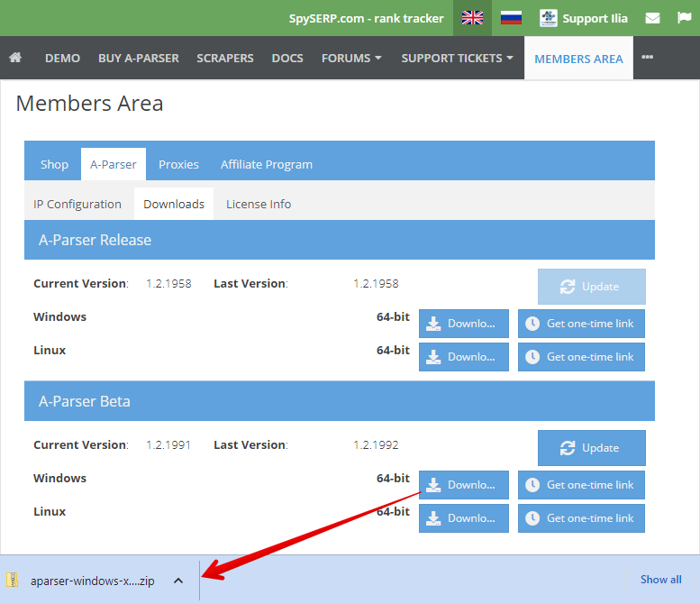Viewport: 700px width, 604px height.
Task: Download A-Parser Release for Linux
Action: (x=463, y=357)
